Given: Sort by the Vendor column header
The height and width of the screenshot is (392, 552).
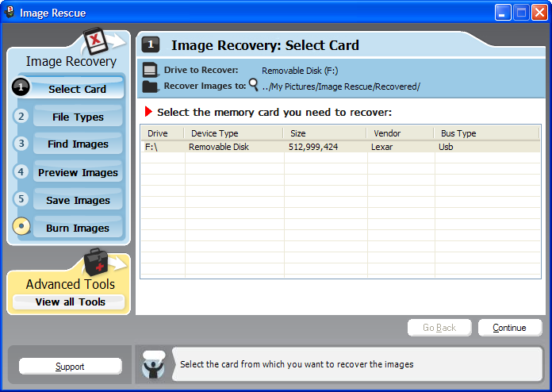Looking at the screenshot, I should click(400, 133).
